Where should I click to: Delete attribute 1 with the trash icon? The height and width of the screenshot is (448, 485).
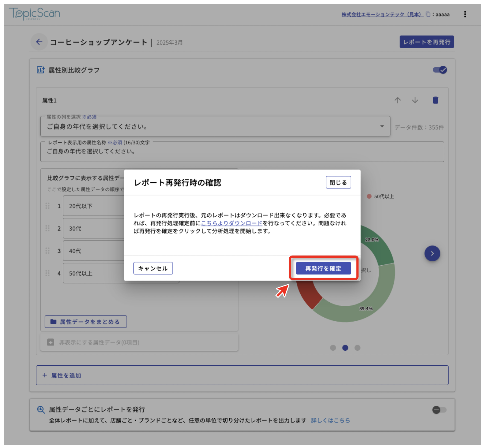[435, 100]
